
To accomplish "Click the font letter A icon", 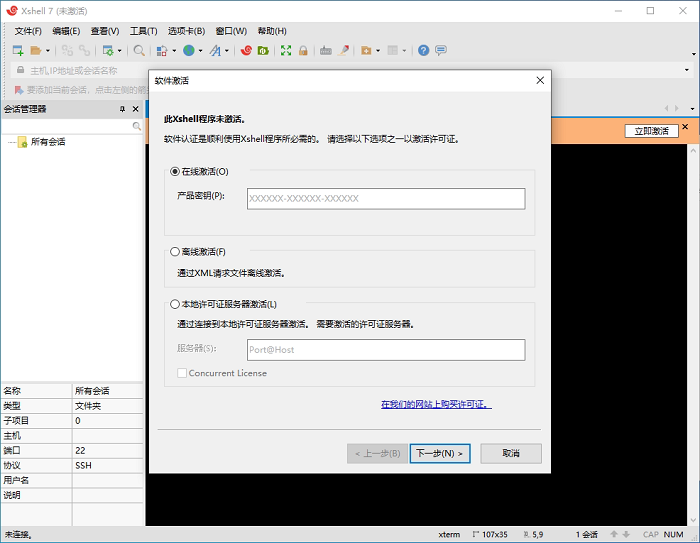I will [x=215, y=50].
